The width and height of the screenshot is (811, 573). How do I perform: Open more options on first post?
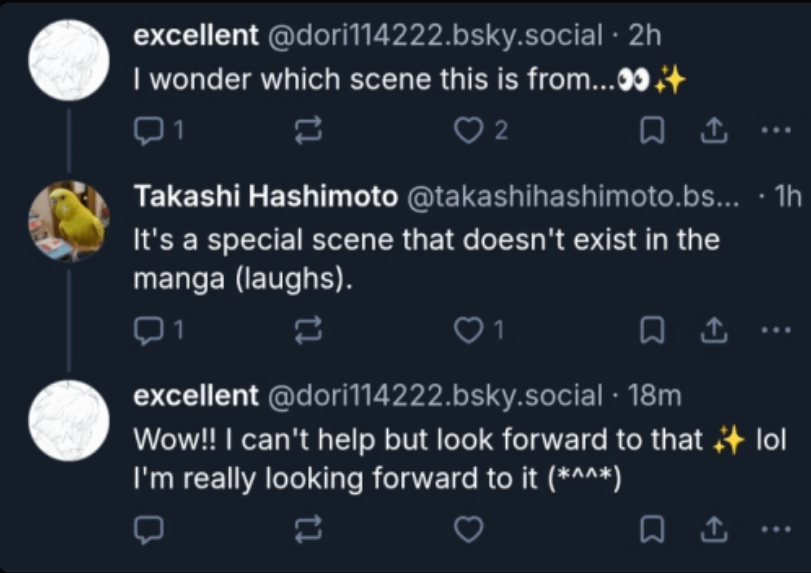pyautogui.click(x=776, y=130)
